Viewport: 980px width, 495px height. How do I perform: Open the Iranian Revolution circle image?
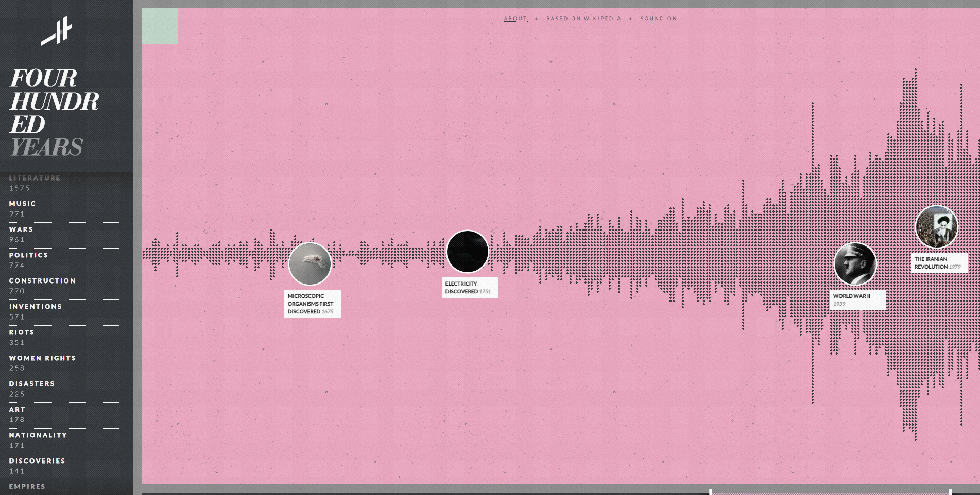coord(936,227)
